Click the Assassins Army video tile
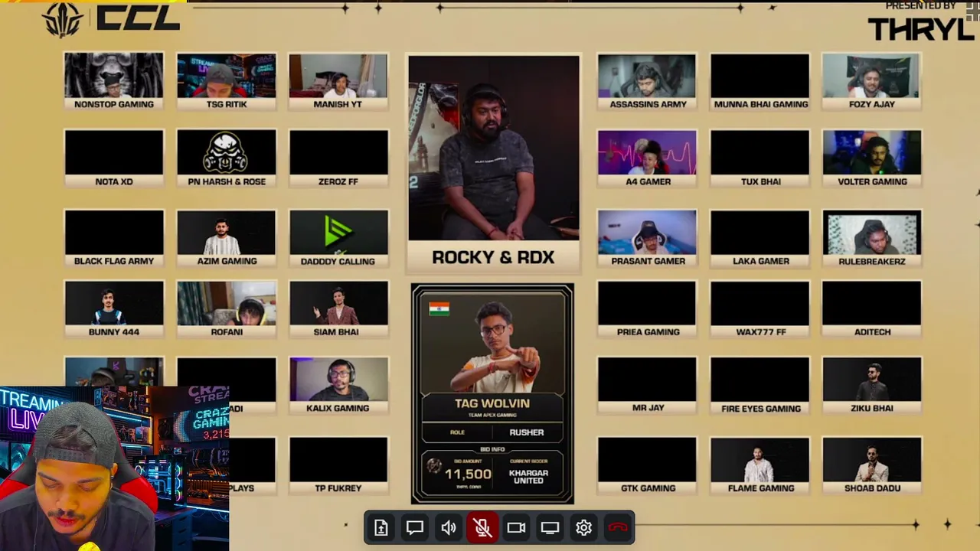This screenshot has width=980, height=551. coord(647,81)
